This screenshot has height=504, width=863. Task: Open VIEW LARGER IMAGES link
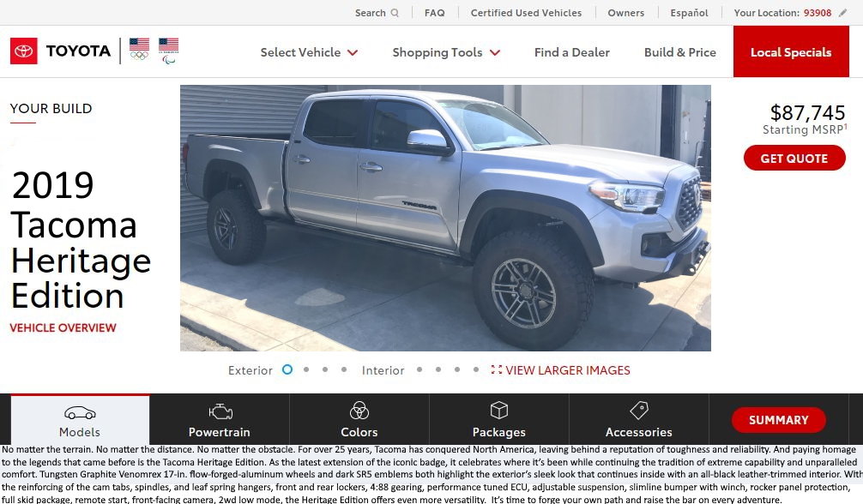[561, 370]
